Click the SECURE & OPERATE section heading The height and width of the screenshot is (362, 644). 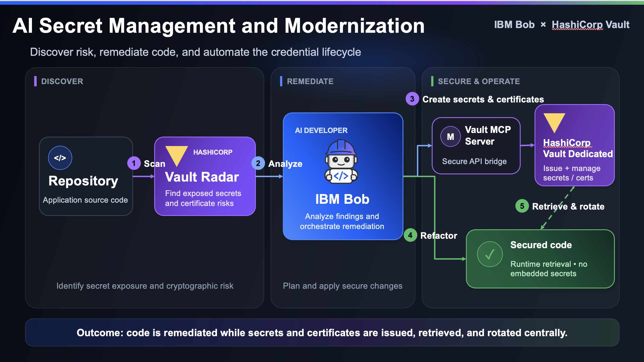click(x=479, y=81)
